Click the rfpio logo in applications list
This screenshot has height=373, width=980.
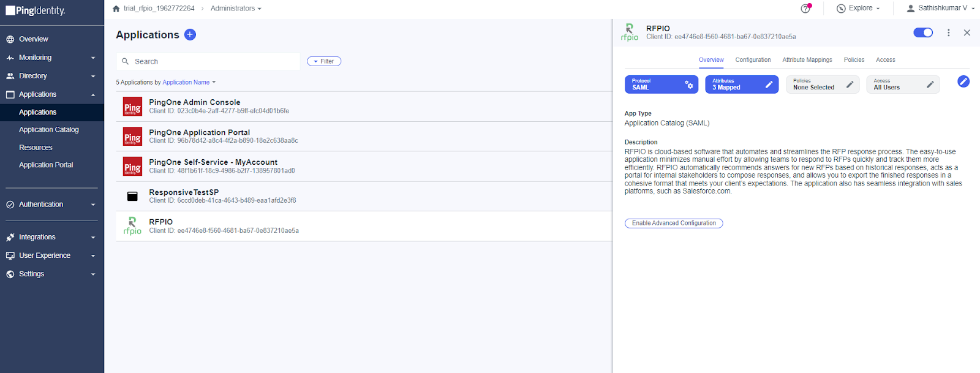pos(132,226)
